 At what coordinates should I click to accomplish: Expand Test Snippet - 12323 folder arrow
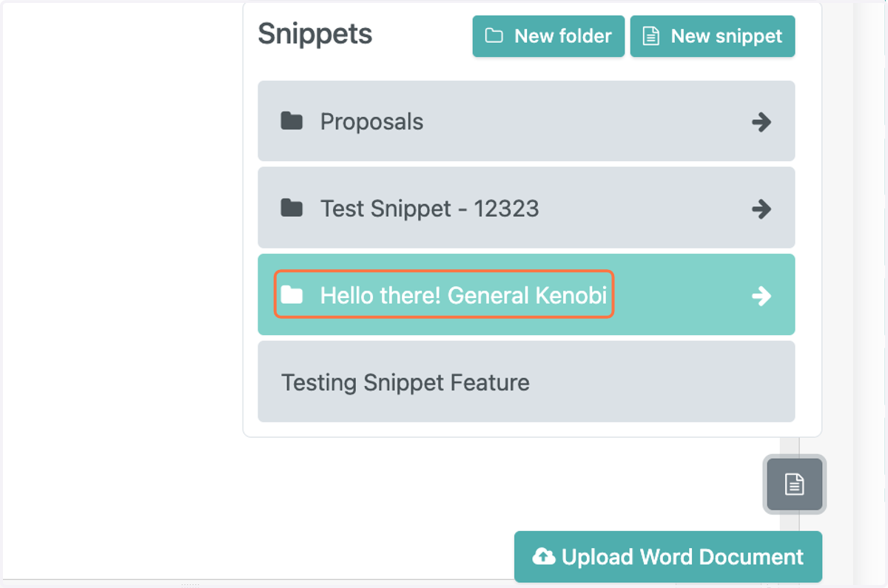[761, 209]
